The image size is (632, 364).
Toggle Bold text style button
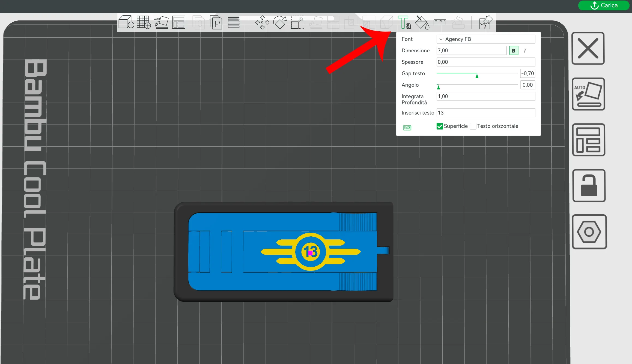tap(514, 50)
